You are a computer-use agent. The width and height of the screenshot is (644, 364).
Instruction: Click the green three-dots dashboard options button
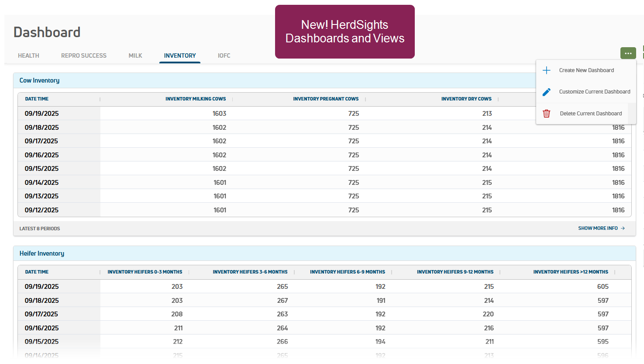point(628,53)
